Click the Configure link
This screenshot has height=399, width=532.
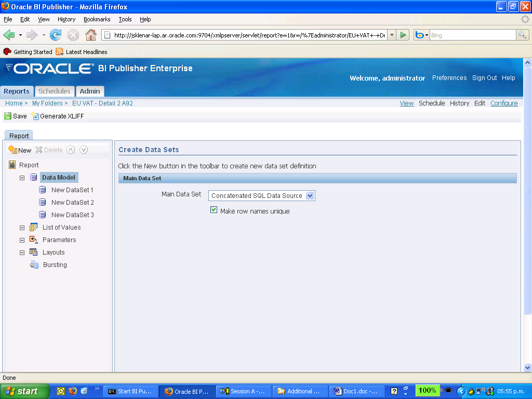pos(504,103)
